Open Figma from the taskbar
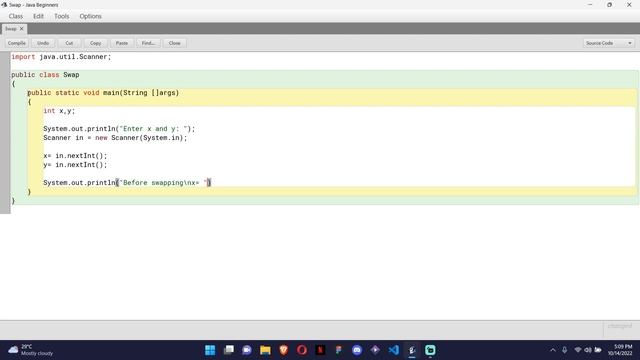640x360 pixels. point(338,350)
